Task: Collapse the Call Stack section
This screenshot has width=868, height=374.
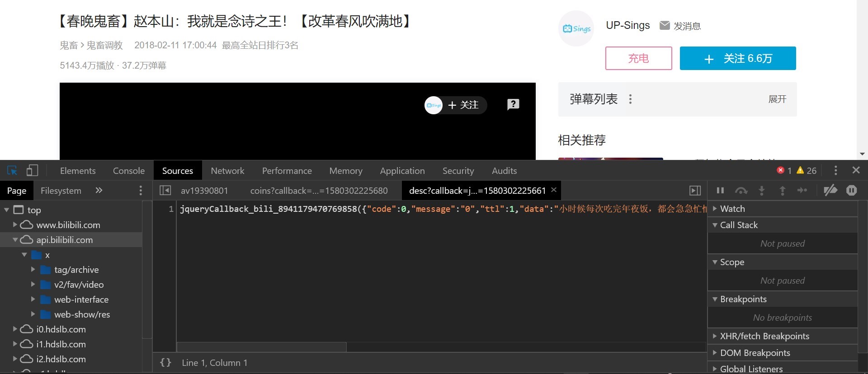Action: pyautogui.click(x=715, y=225)
